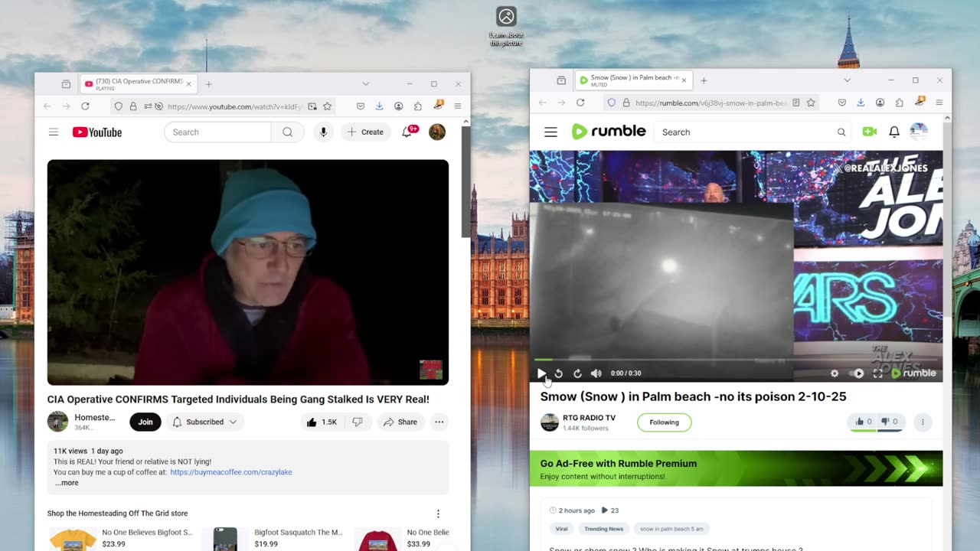Screen dimensions: 980x551
Task: Focus the YouTube search field
Action: 217,132
